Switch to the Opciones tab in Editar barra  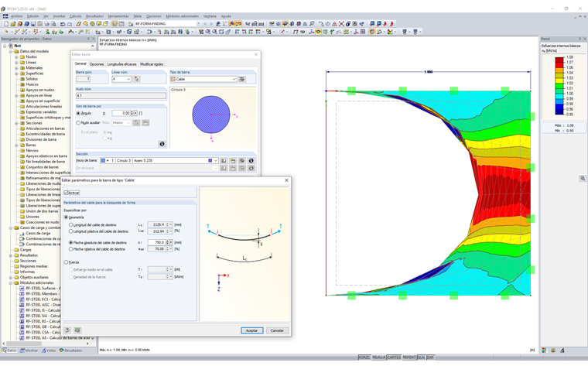tap(97, 64)
